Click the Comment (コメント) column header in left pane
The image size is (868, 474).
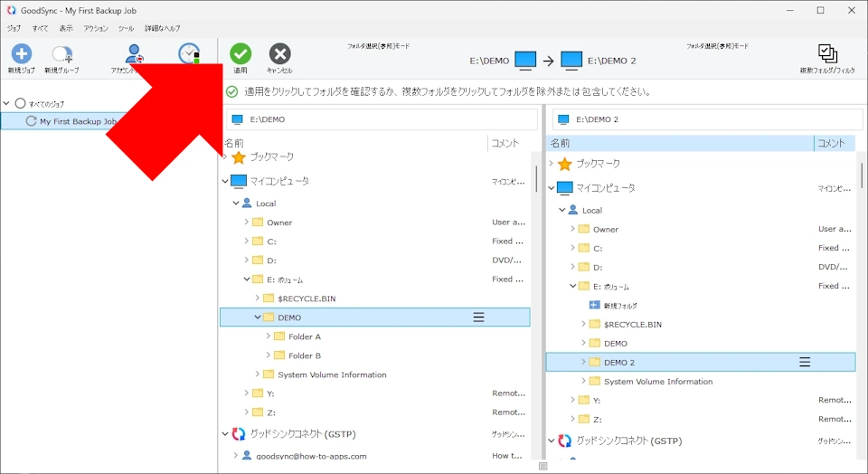coord(508,144)
